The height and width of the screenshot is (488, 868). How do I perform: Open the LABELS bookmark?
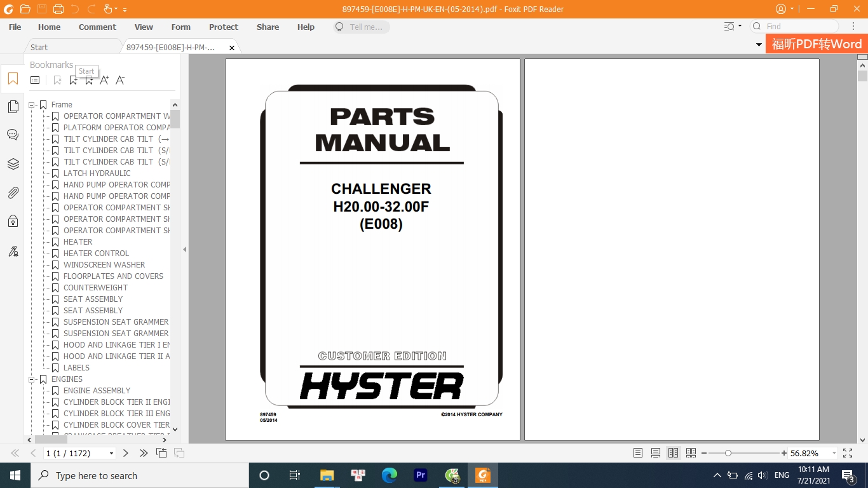76,368
